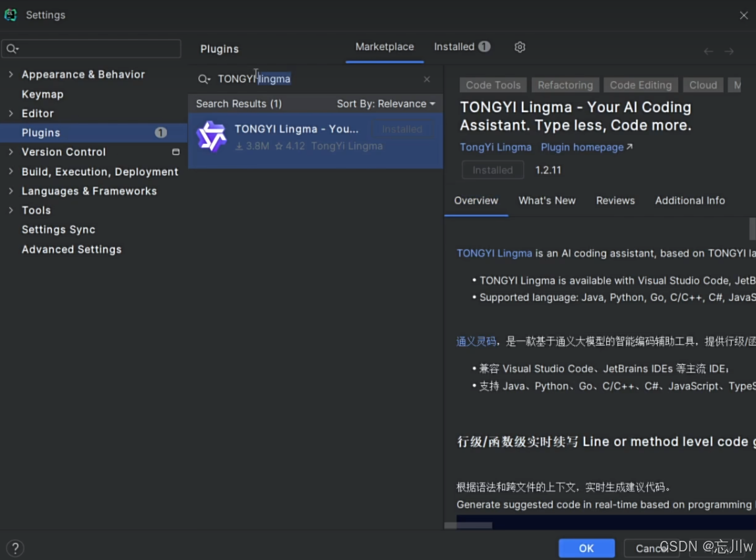
Task: Select the TONGYI Lingma search result title
Action: (x=296, y=129)
